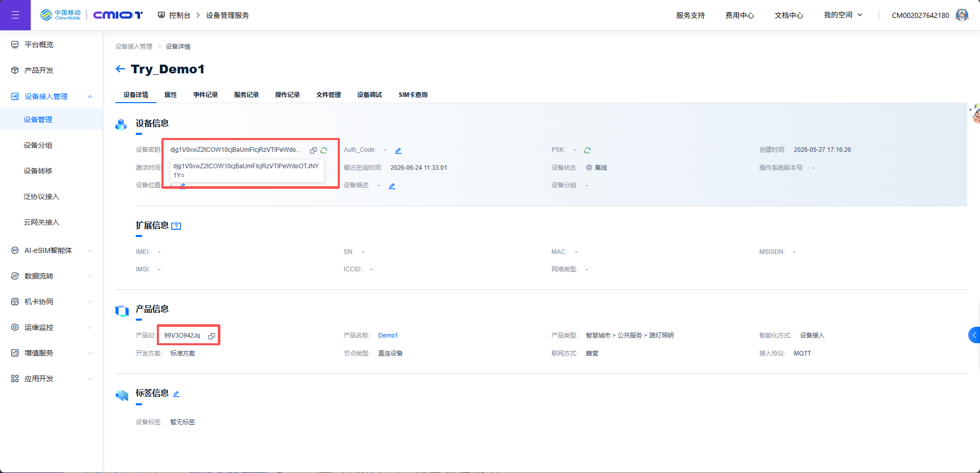Toggle the hamburger menu button
The image size is (980, 473).
[15, 15]
